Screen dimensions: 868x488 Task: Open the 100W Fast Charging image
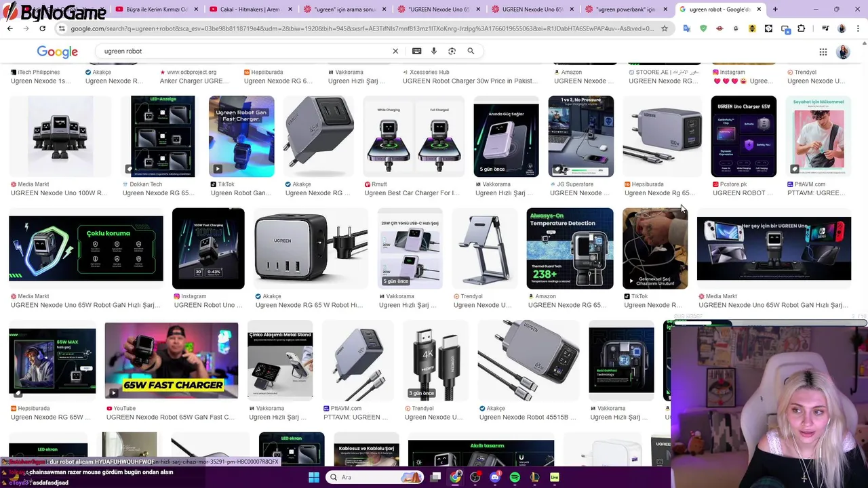[208, 249]
